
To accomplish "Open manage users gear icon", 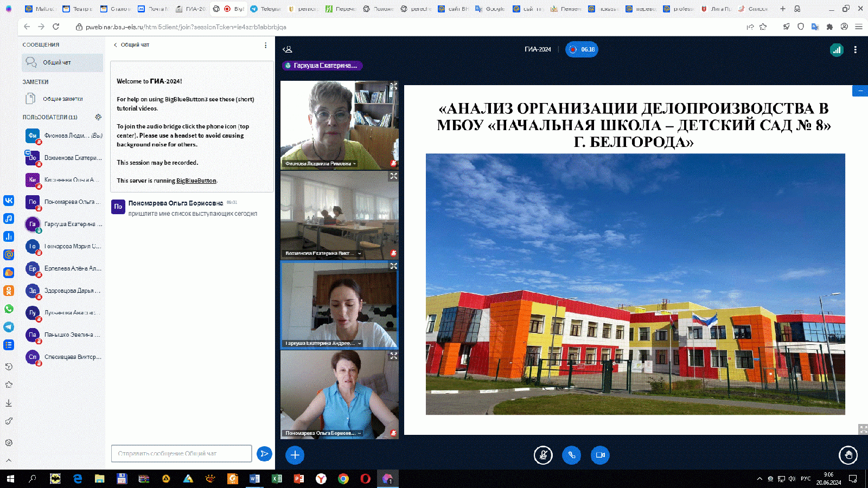I will tap(98, 117).
